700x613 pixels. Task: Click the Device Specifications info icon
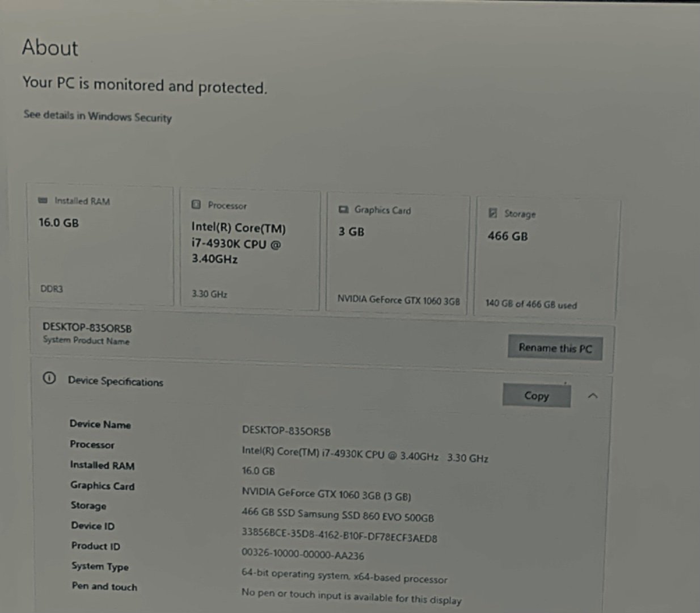pos(49,378)
